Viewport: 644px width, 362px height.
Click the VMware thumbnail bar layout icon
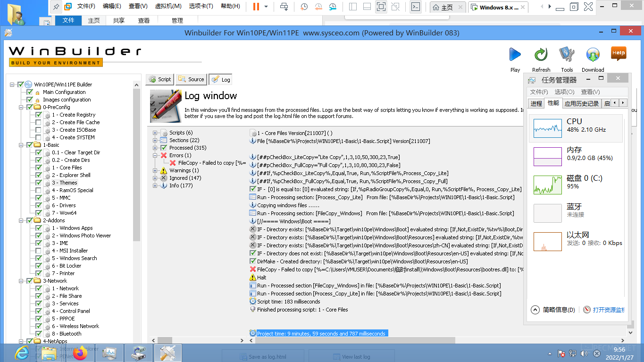(x=367, y=7)
